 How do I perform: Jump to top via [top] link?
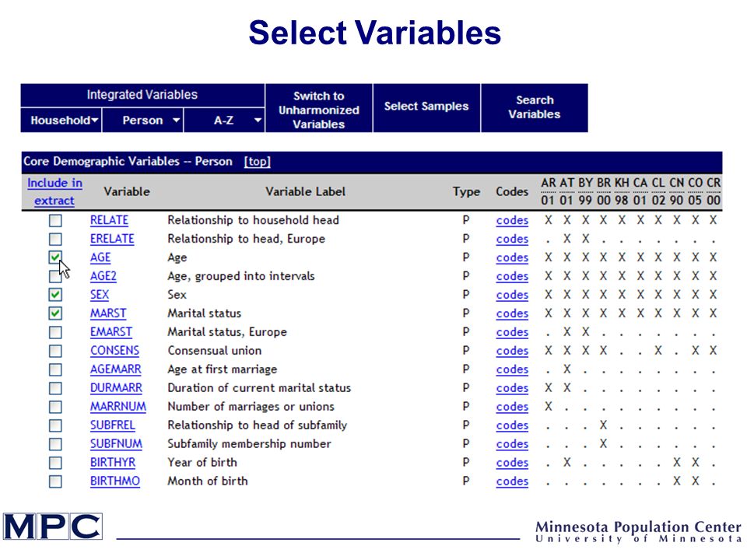[x=258, y=162]
